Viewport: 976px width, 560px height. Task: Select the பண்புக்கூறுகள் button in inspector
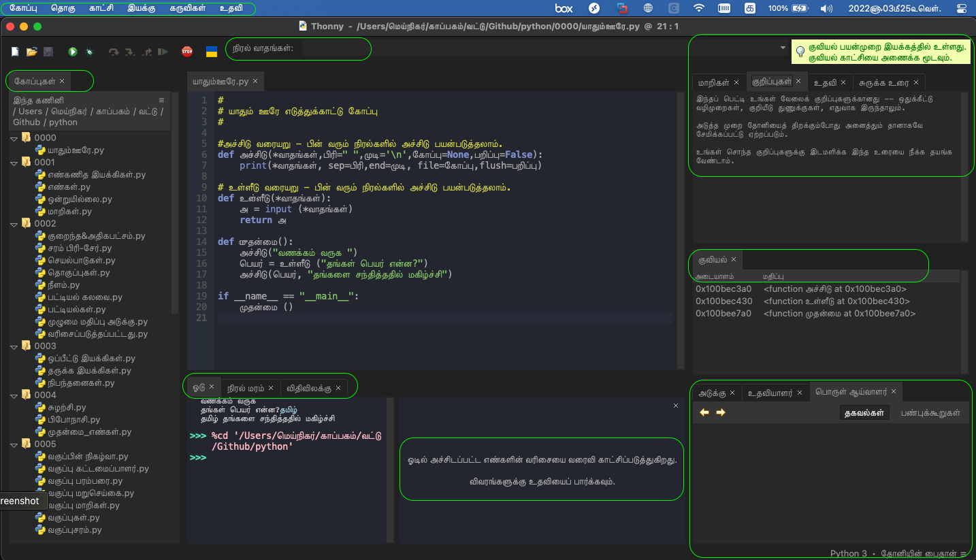pyautogui.click(x=930, y=412)
